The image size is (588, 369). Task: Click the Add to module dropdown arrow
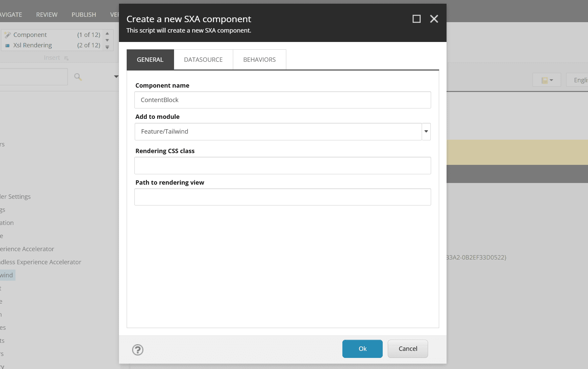point(426,132)
